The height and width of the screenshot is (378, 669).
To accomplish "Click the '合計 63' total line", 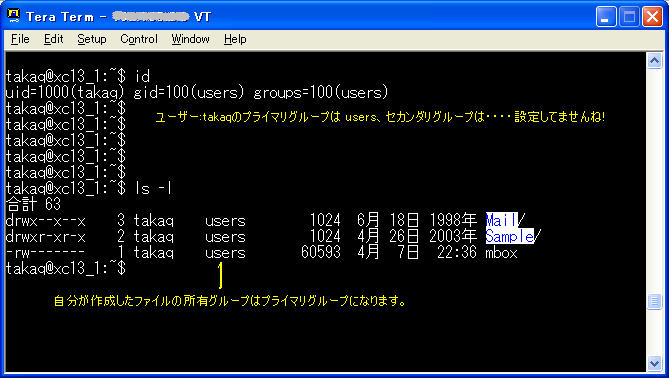I will click(x=33, y=204).
